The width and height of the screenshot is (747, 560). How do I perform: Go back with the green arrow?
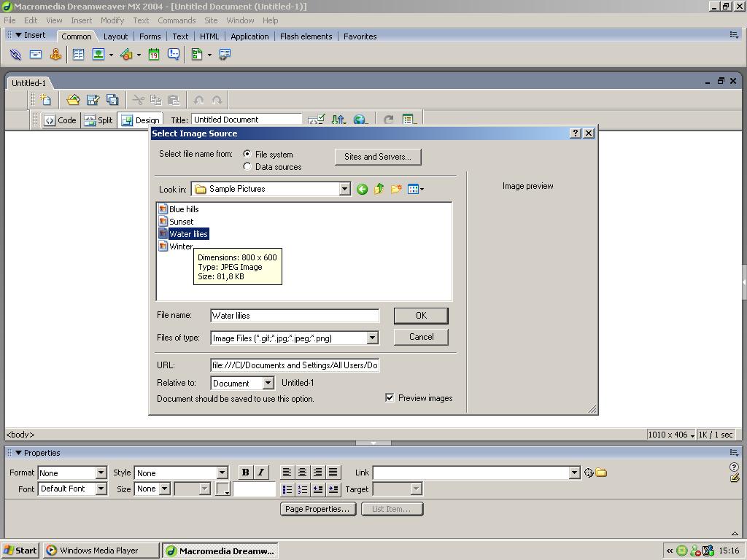coord(362,190)
